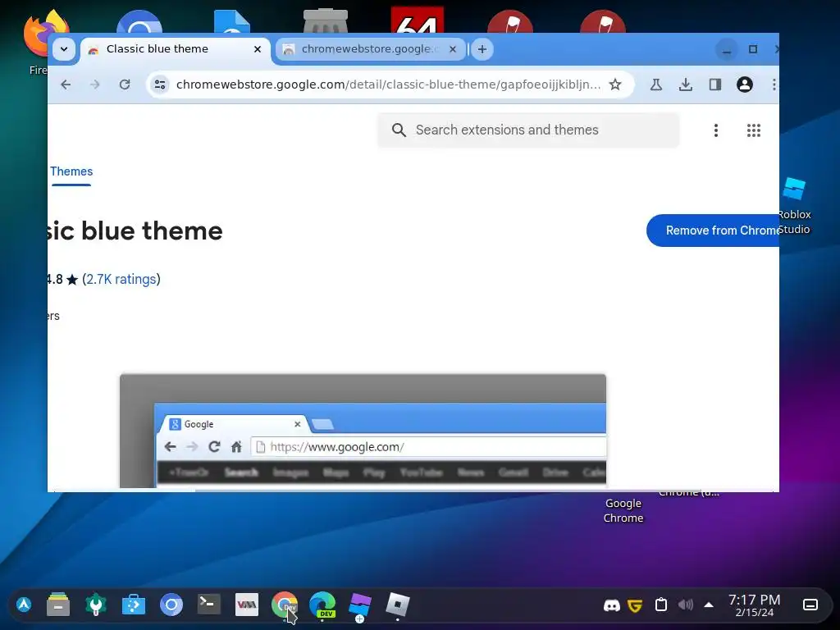Open Chrome Labs flask icon
The height and width of the screenshot is (630, 840).
655,84
